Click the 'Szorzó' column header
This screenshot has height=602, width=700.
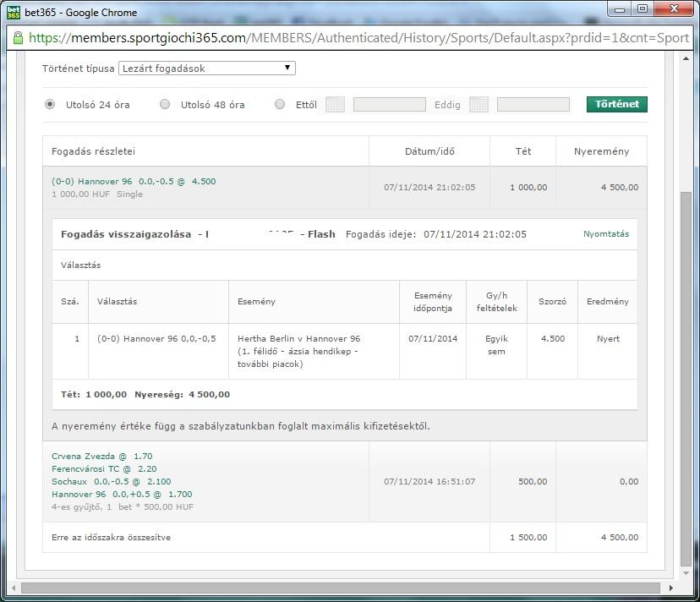tap(552, 302)
